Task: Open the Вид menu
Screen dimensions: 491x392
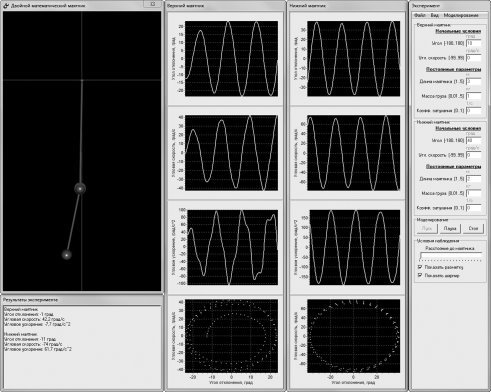Action: (434, 15)
